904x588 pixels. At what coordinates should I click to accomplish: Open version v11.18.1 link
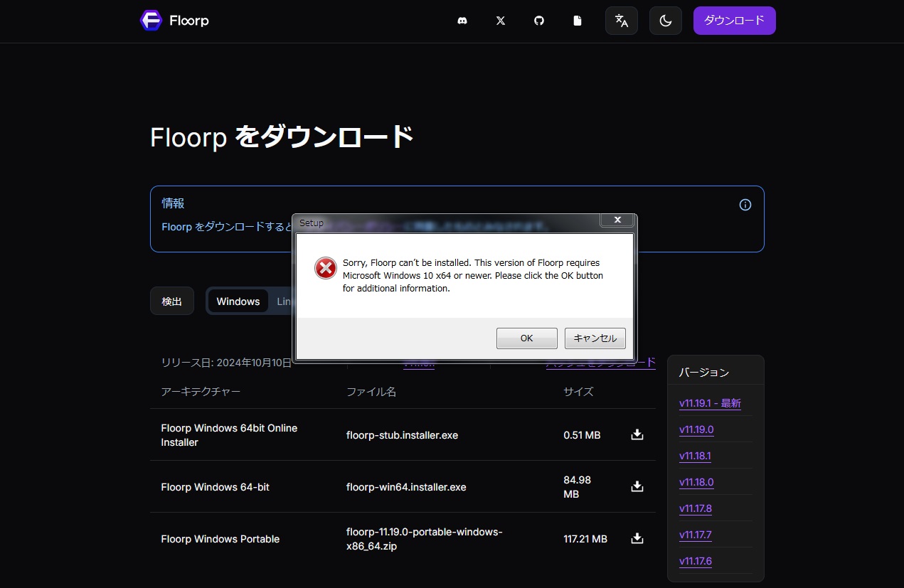(x=695, y=456)
